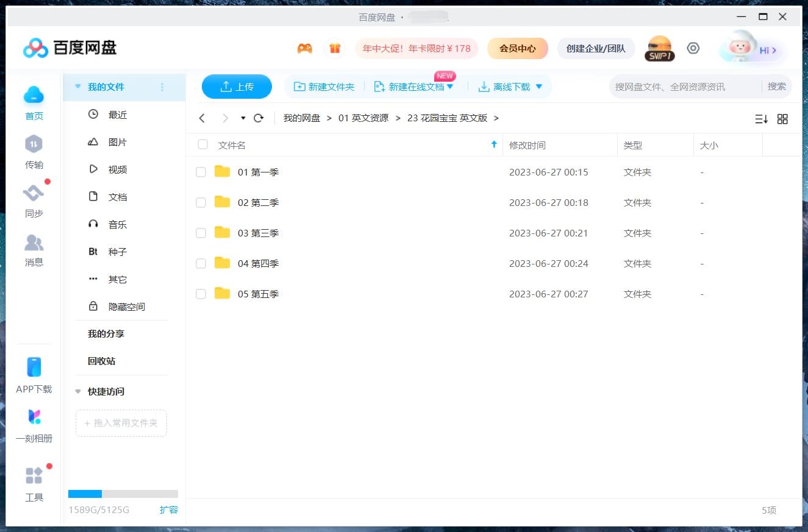Collapse the 我的文件 tree section
This screenshot has width=808, height=532.
(78, 87)
